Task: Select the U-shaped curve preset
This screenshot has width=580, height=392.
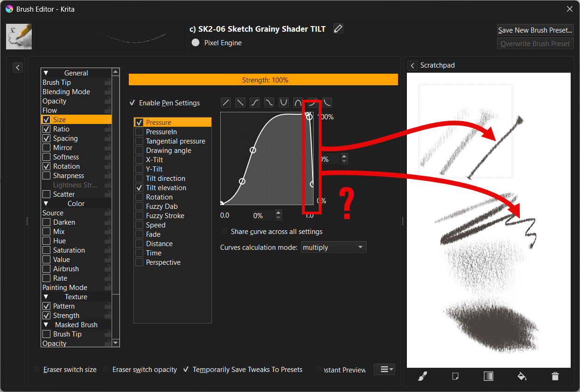Action: click(x=284, y=103)
